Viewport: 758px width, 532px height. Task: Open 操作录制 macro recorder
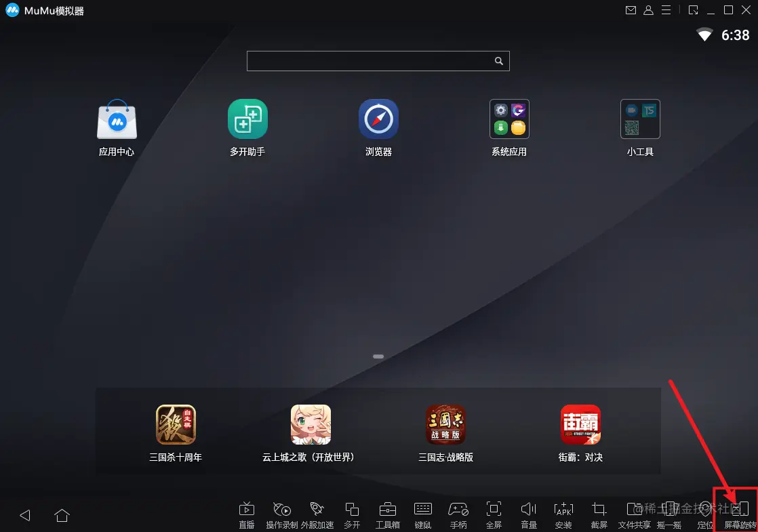coord(282,515)
